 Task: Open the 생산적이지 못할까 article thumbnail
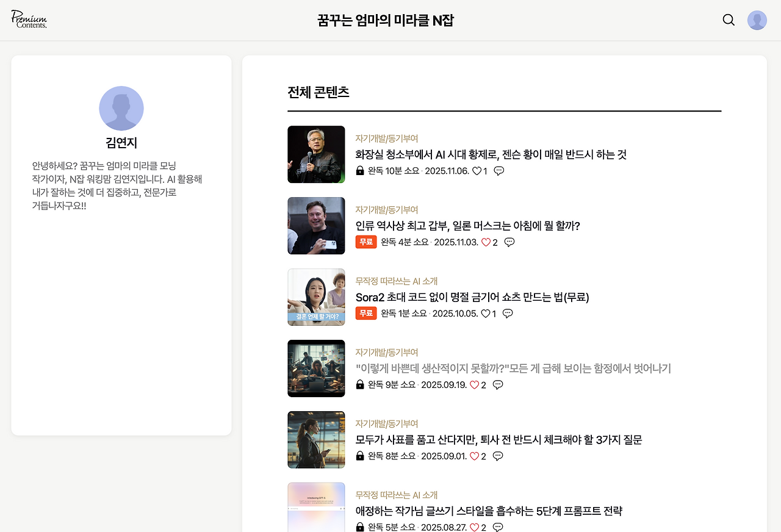pos(316,368)
